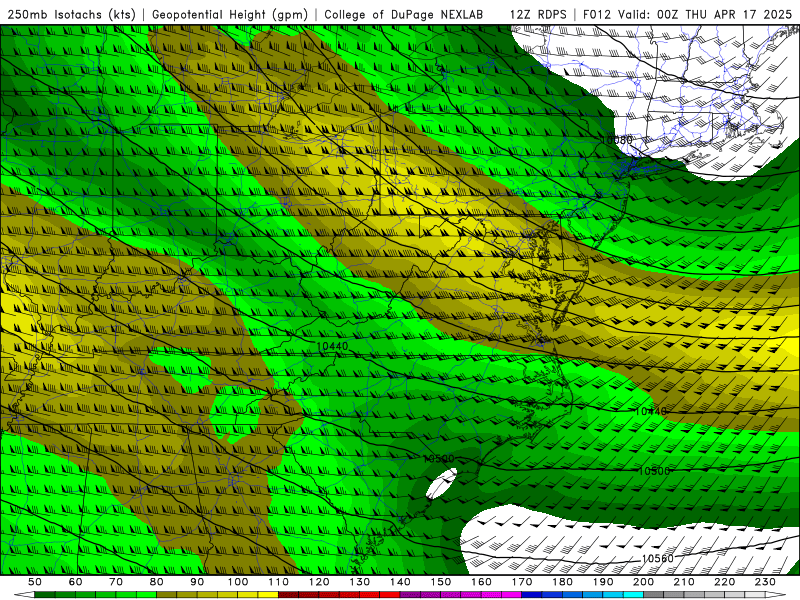The image size is (800, 600).
Task: Click the 60 value on the color scale
Action: coord(75,582)
